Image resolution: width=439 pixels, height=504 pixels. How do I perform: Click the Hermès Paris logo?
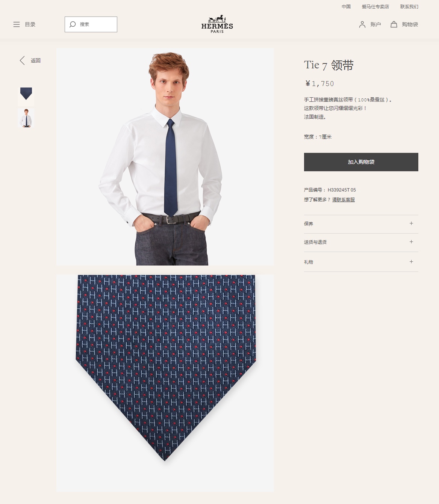tap(217, 24)
